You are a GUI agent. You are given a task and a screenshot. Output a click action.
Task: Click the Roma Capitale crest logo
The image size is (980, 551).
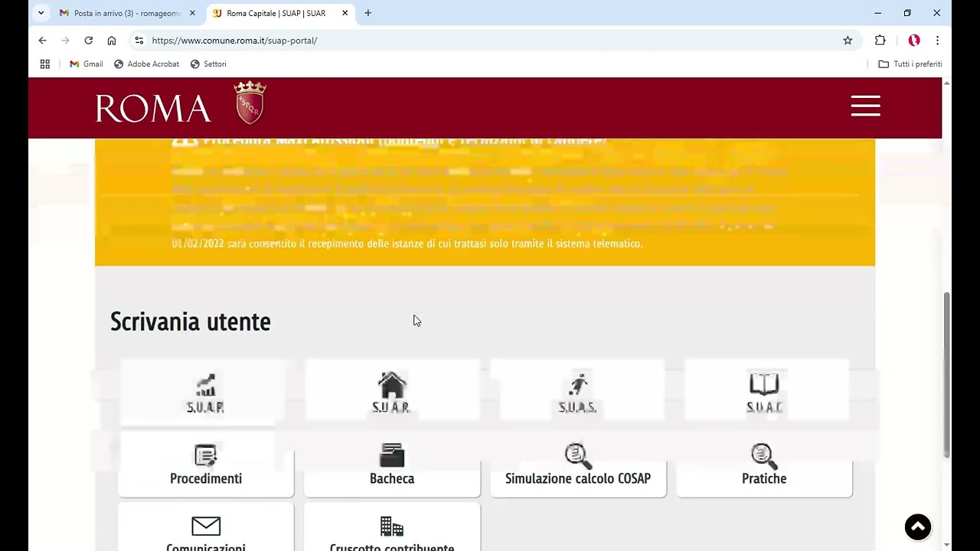(x=250, y=103)
